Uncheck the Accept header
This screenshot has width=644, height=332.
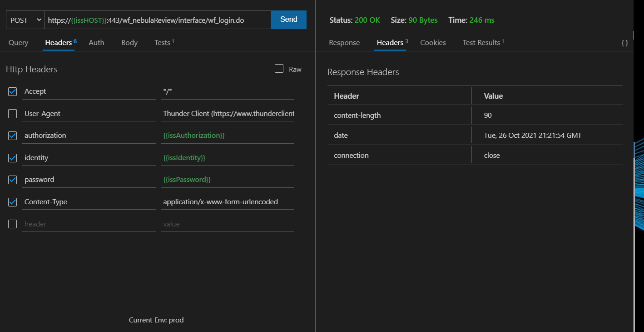(x=12, y=91)
